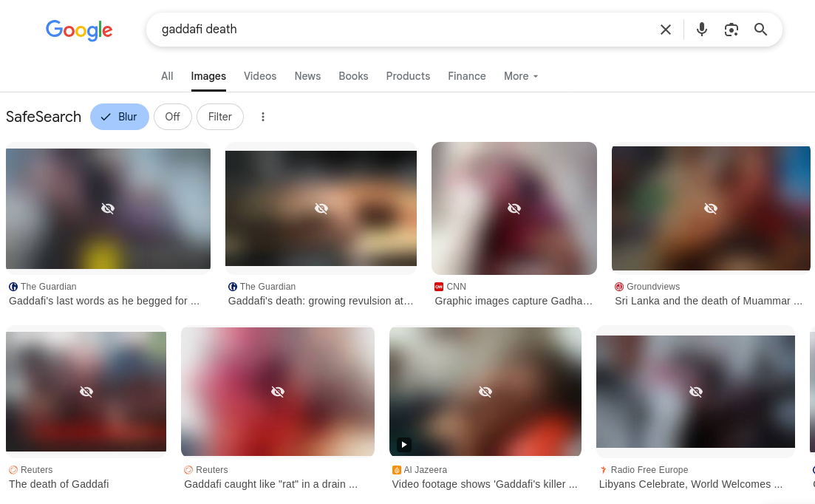Image resolution: width=815 pixels, height=504 pixels.
Task: Turn SafeSearch Off
Action: pyautogui.click(x=173, y=117)
